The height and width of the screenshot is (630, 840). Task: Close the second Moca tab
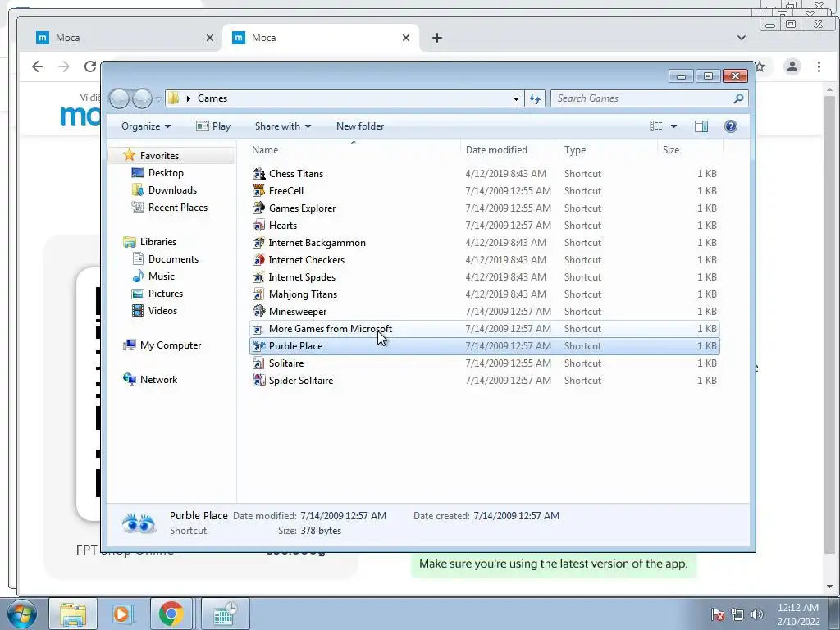pos(406,38)
